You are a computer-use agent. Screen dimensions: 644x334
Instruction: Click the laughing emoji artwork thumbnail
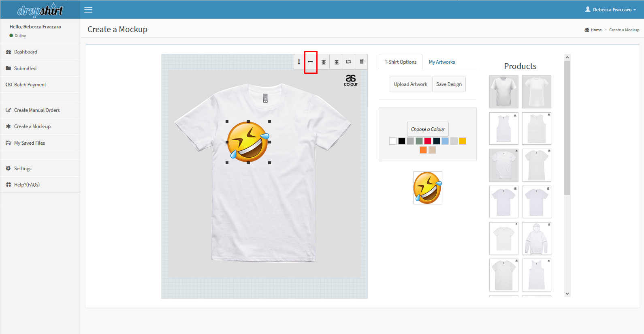tap(428, 188)
